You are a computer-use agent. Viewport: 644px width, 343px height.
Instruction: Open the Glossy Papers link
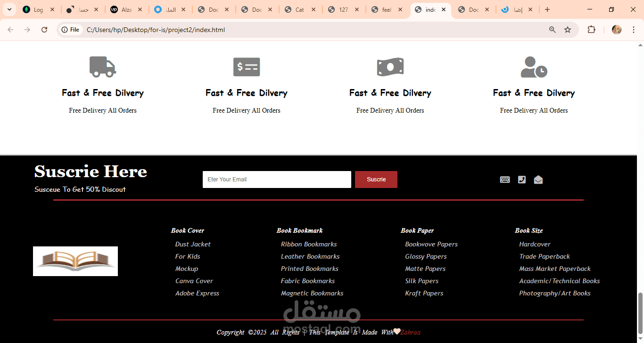(426, 256)
